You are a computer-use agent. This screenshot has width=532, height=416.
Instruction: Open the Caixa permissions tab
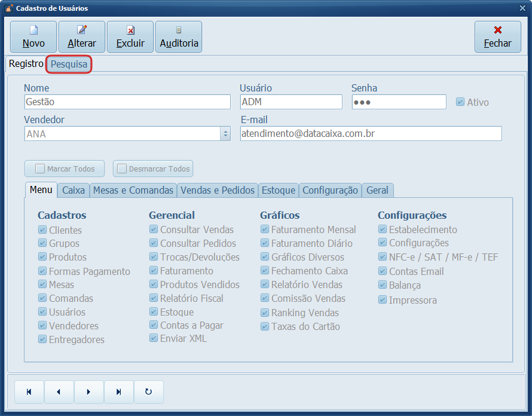click(x=74, y=190)
